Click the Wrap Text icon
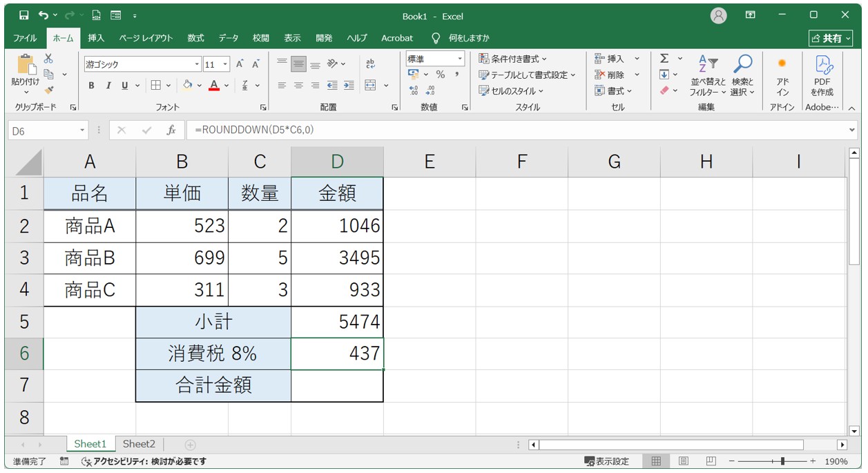 pos(370,64)
